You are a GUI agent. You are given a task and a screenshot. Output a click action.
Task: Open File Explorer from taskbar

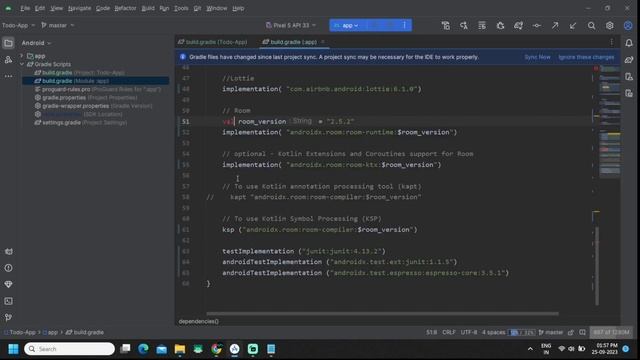coord(180,349)
